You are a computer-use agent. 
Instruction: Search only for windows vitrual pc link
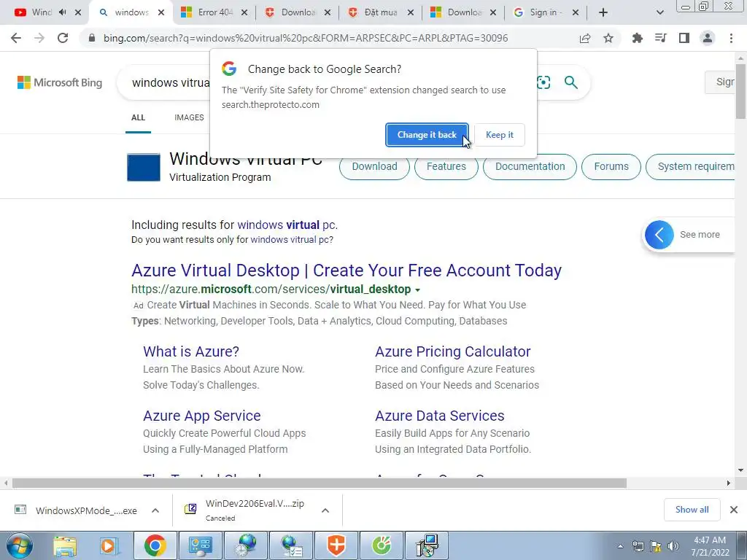click(290, 239)
